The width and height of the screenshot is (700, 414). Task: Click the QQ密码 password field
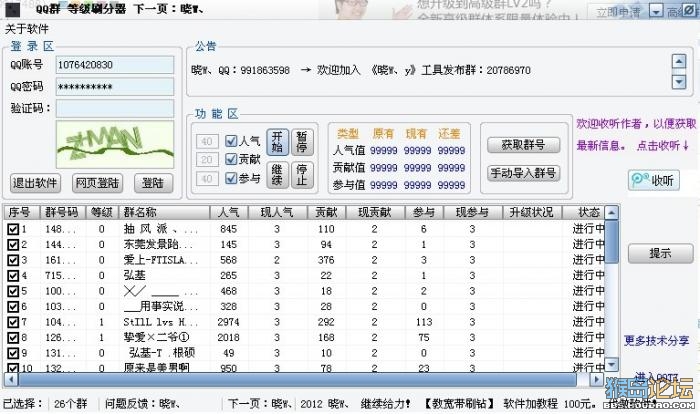(x=115, y=87)
